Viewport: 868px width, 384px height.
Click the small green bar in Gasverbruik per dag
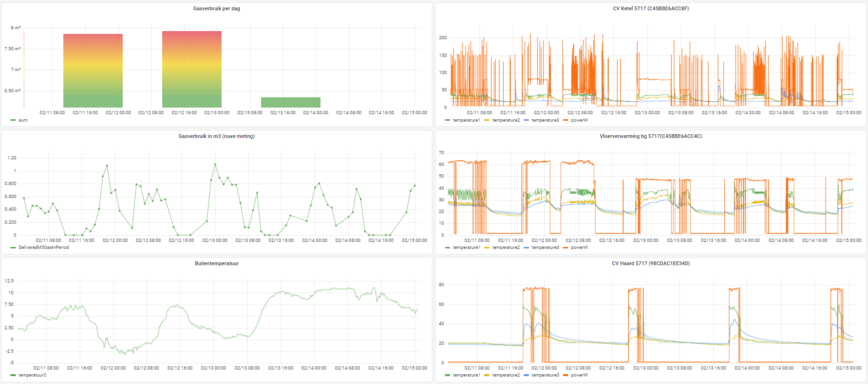291,103
